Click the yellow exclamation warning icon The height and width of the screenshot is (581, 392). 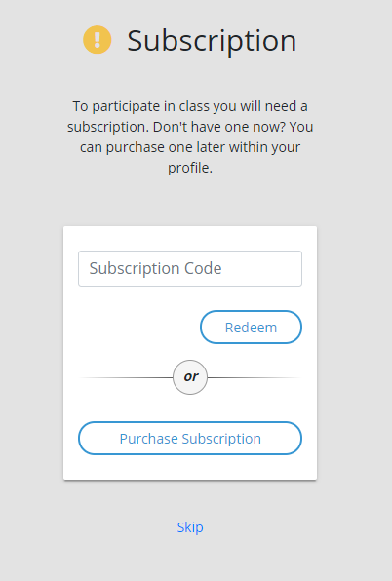click(x=98, y=40)
